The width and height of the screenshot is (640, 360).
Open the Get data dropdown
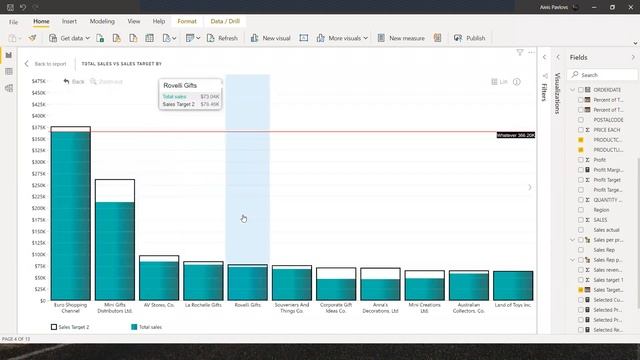(x=69, y=38)
